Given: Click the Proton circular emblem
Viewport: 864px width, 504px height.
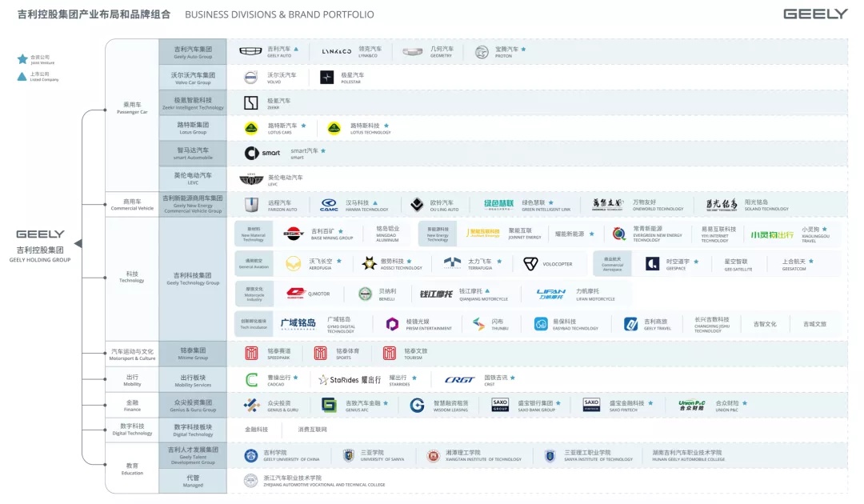Looking at the screenshot, I should [482, 52].
